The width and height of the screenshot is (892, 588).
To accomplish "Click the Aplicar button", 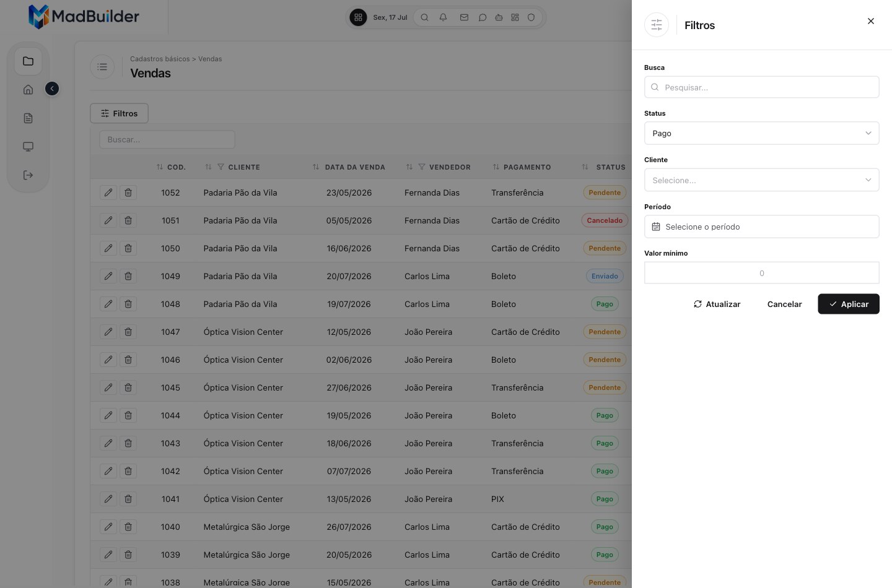I will [x=849, y=304].
